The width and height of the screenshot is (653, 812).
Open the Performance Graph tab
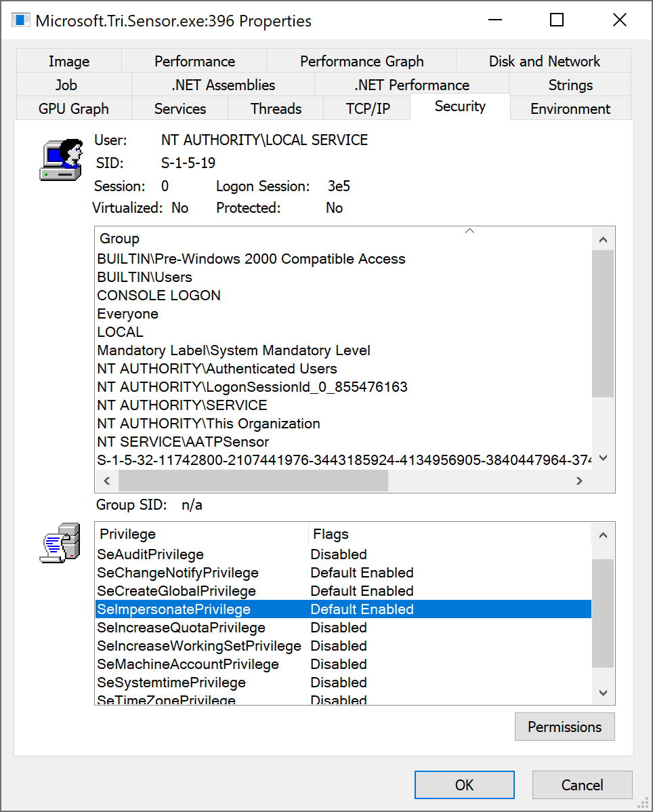pos(362,61)
